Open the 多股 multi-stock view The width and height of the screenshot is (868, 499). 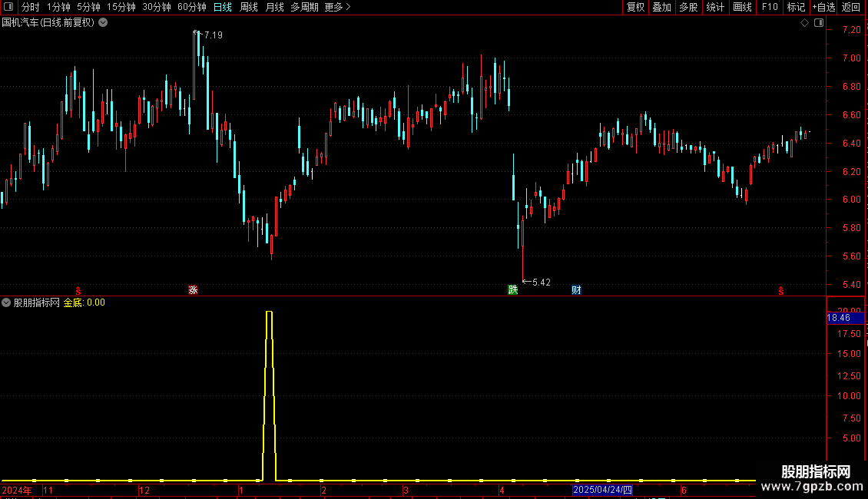pos(688,7)
